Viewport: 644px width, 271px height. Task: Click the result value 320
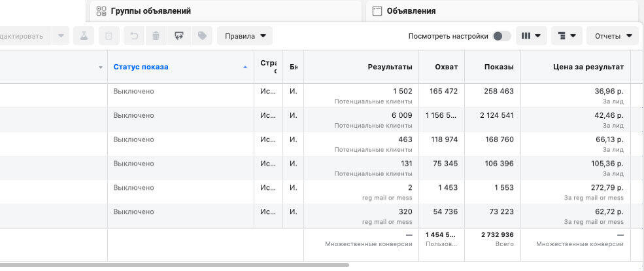(405, 212)
